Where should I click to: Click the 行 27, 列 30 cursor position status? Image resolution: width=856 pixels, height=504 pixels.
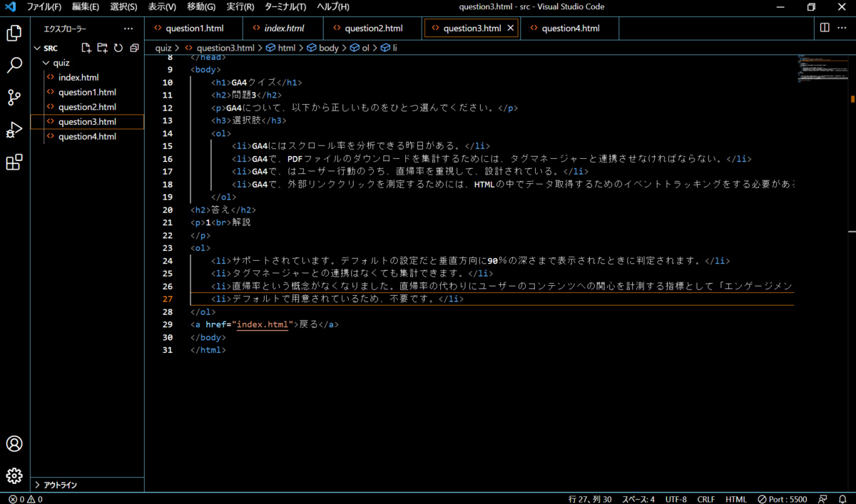tap(590, 499)
